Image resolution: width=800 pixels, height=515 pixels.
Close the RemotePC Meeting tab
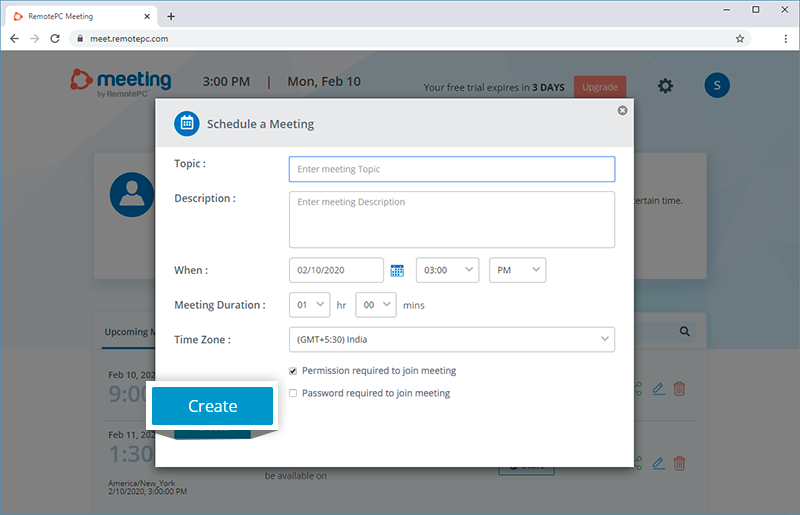(x=147, y=16)
